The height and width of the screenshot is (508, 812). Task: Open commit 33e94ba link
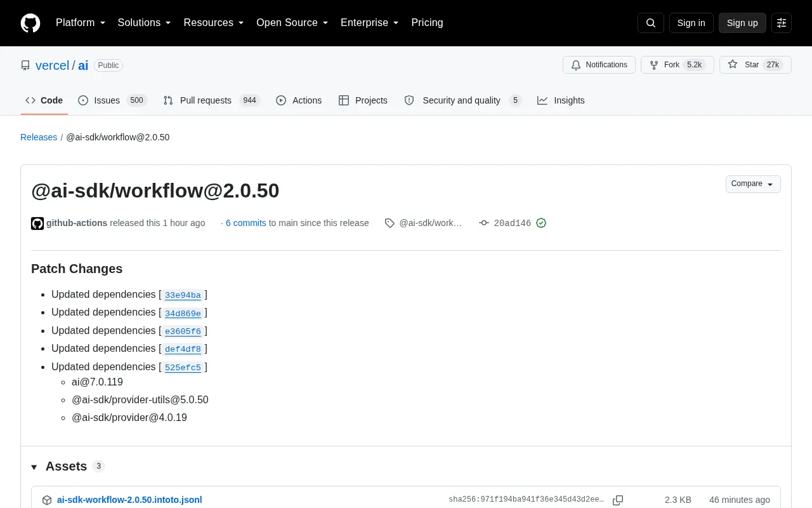point(183,295)
